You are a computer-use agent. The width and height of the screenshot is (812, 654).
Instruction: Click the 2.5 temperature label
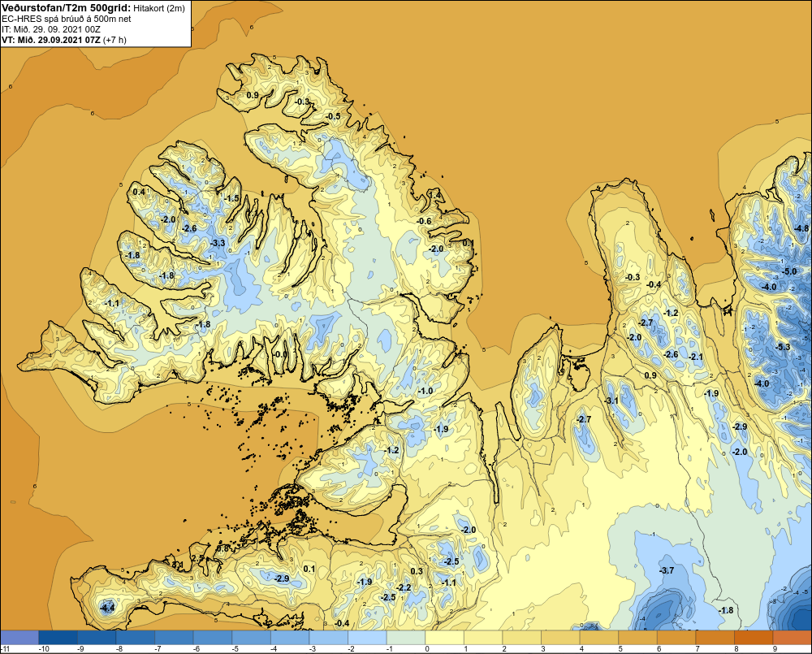[x=198, y=557]
